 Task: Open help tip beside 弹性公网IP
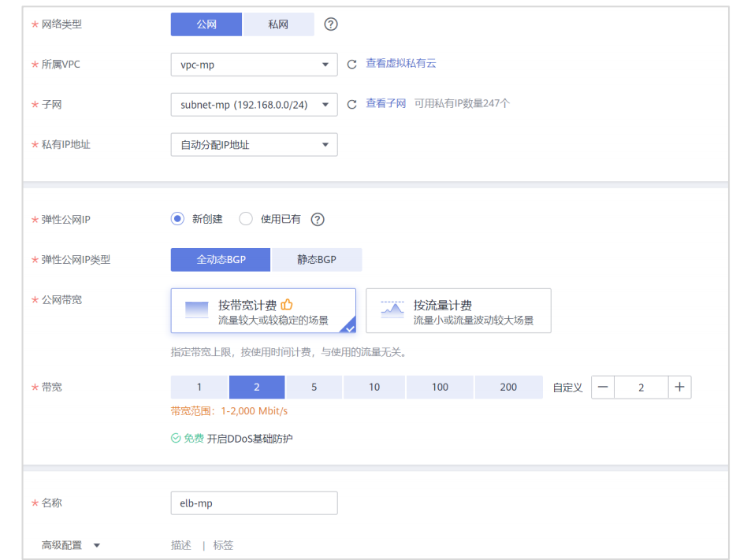pos(317,219)
